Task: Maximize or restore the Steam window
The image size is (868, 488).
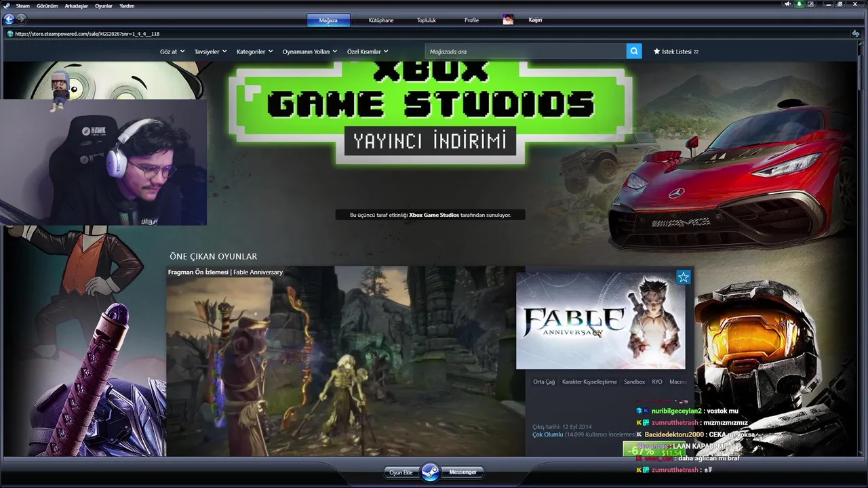Action: coord(841,4)
